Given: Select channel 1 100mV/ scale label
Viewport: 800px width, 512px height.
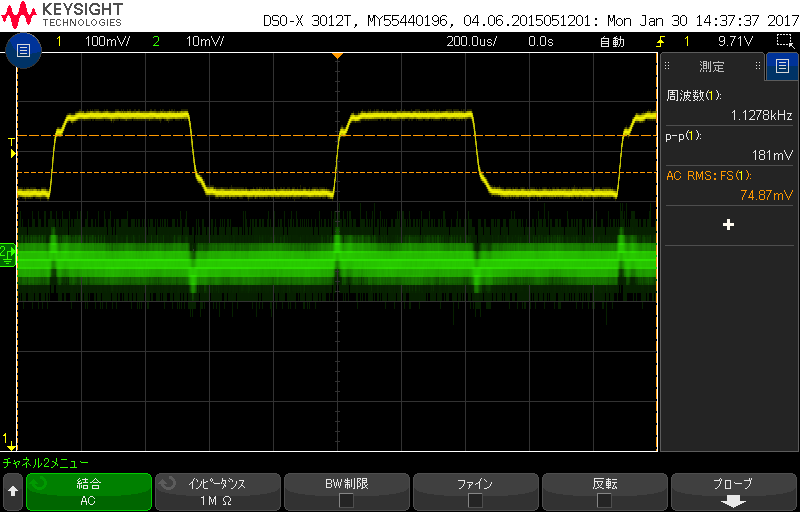Looking at the screenshot, I should tap(100, 41).
